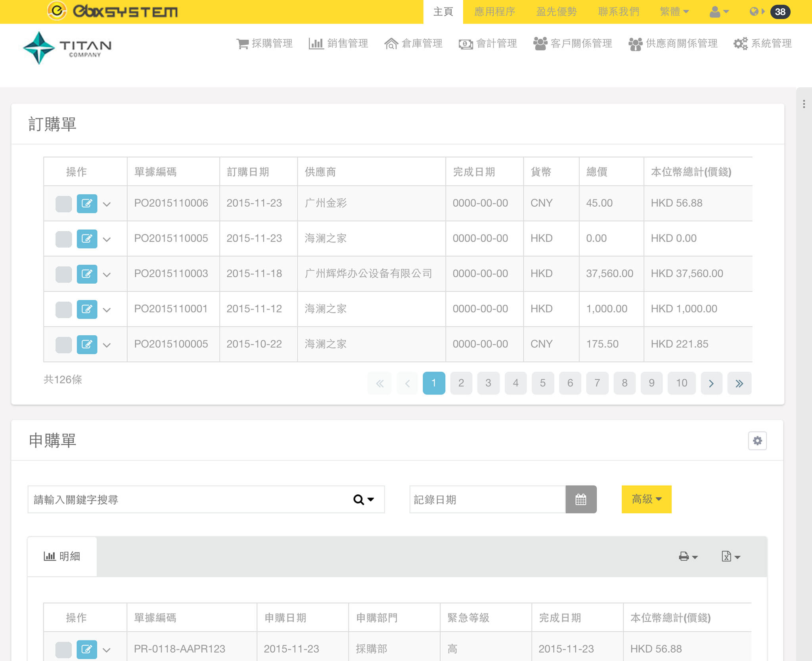This screenshot has height=661, width=812.
Task: Edit requisition PR-0118-AAPR123 with pencil icon
Action: click(87, 649)
